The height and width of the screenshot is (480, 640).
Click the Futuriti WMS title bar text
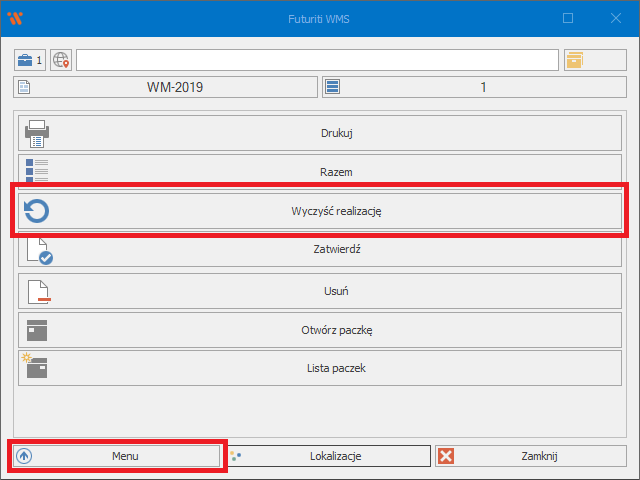(320, 18)
